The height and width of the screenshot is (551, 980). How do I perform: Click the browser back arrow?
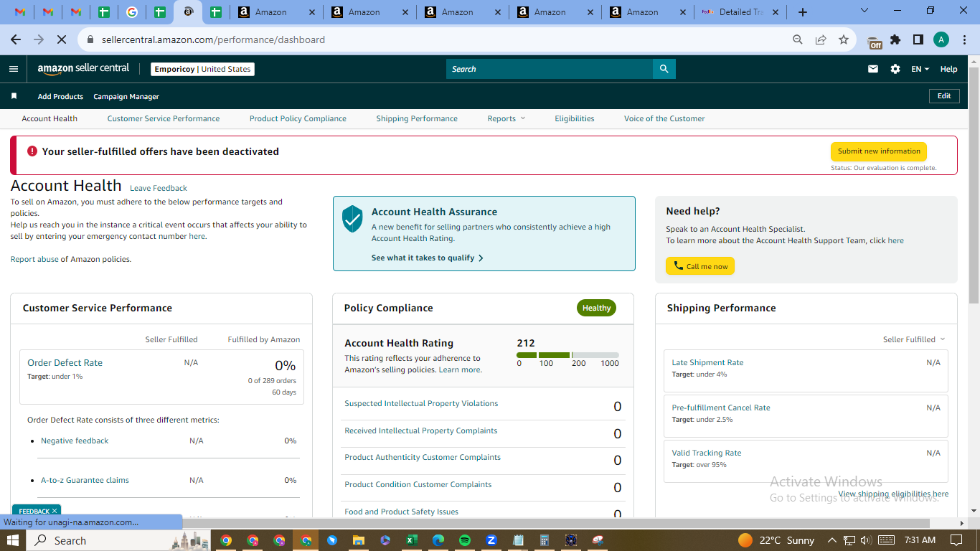click(x=16, y=39)
